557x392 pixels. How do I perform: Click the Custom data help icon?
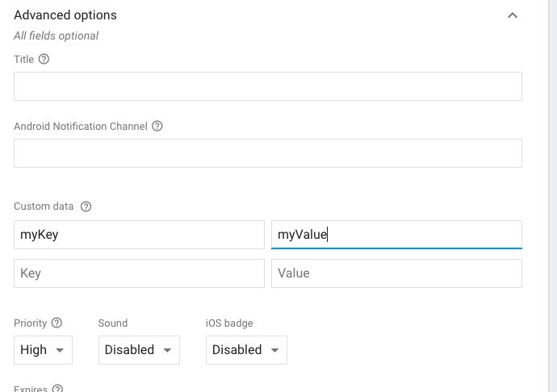click(86, 206)
